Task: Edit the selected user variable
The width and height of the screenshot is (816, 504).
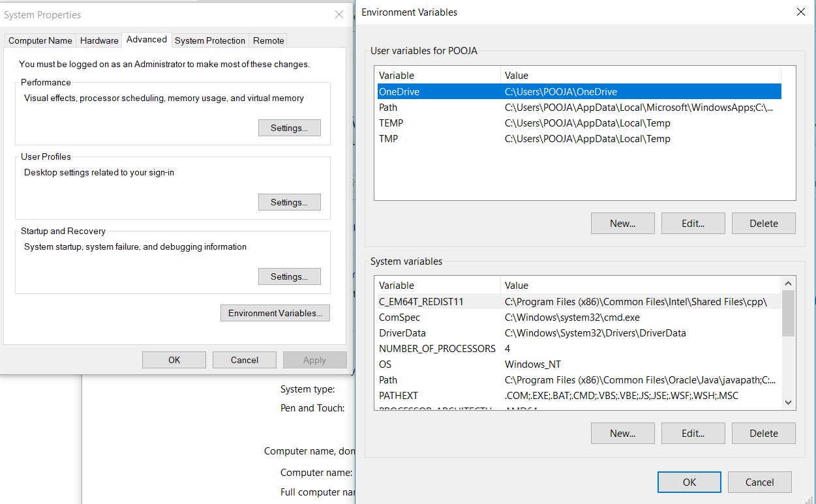Action: pyautogui.click(x=693, y=223)
